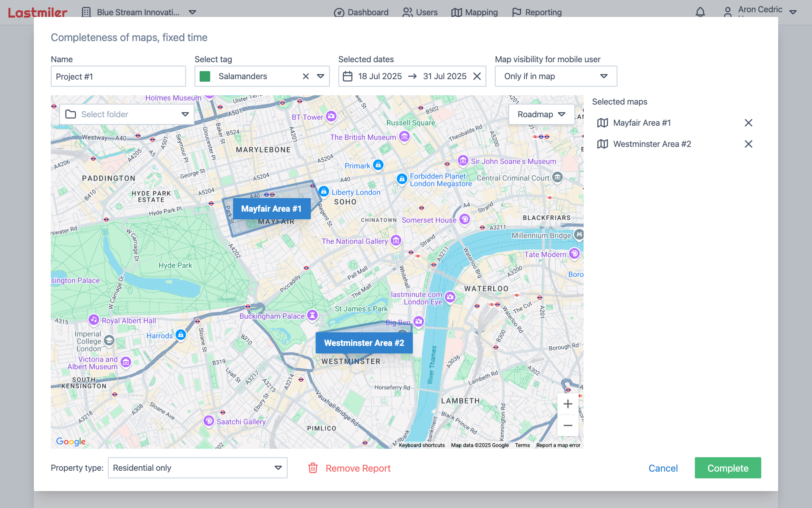Click Report a map error
The width and height of the screenshot is (812, 508).
click(x=558, y=445)
